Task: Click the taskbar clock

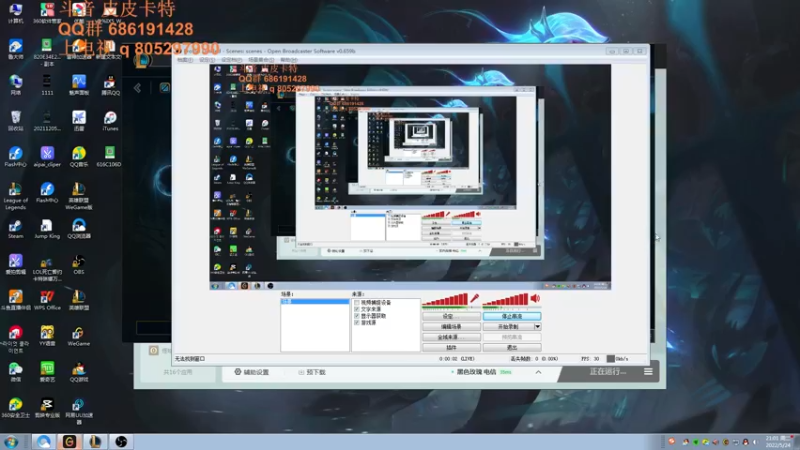Action: (779, 442)
